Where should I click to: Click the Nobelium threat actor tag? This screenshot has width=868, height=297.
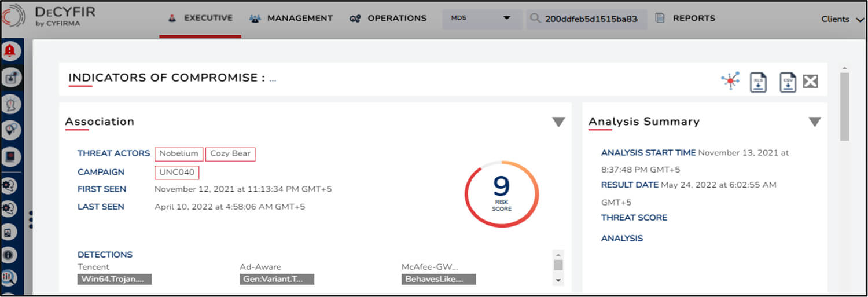[x=179, y=154]
